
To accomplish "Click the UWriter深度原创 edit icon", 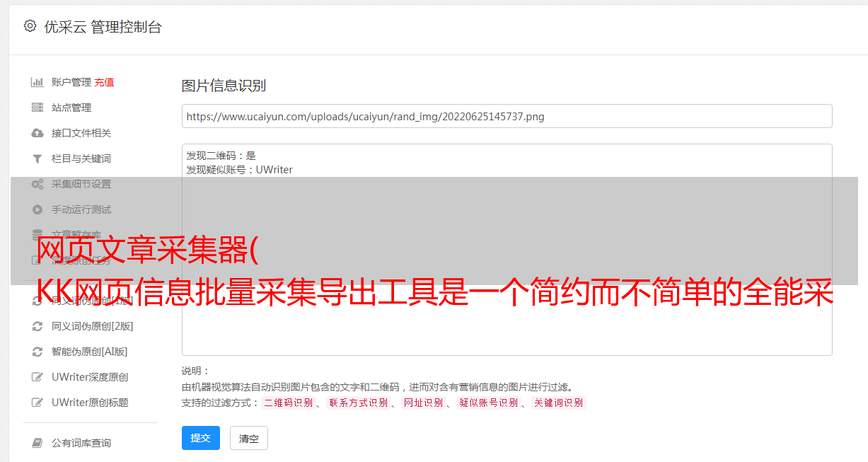I will point(37,377).
